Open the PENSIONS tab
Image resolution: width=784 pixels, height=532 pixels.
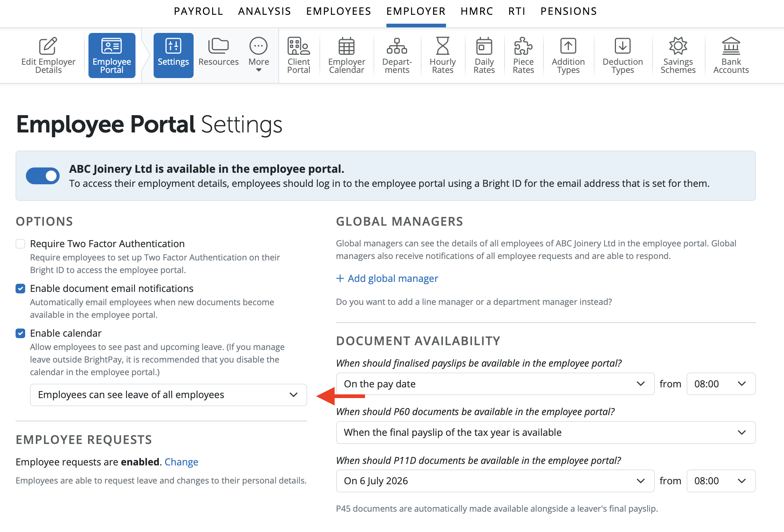pyautogui.click(x=569, y=11)
